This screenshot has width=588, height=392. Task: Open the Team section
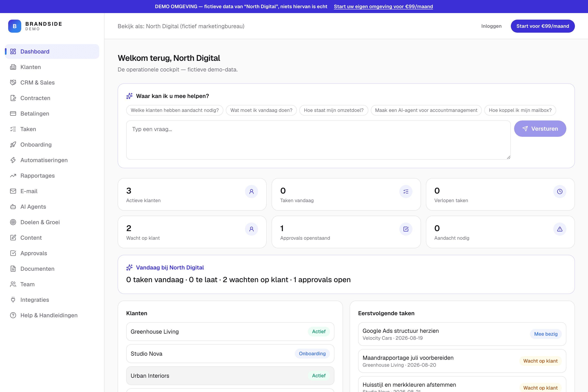pos(52,284)
